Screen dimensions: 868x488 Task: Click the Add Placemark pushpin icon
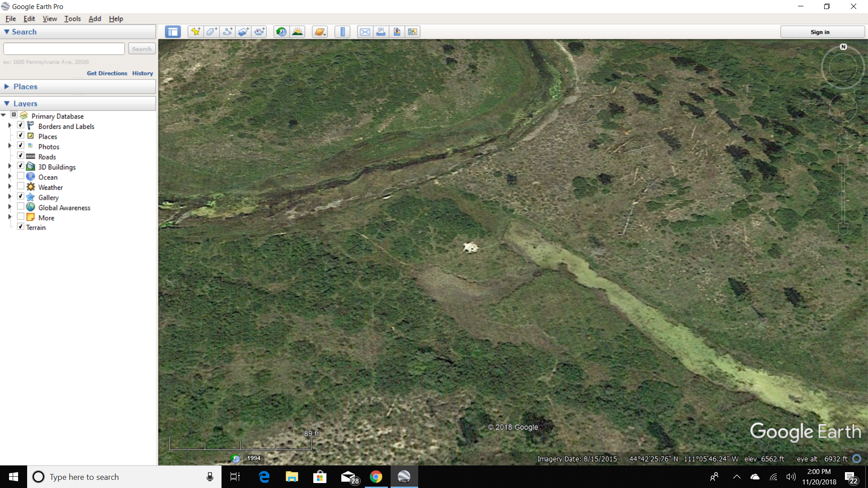tap(195, 32)
